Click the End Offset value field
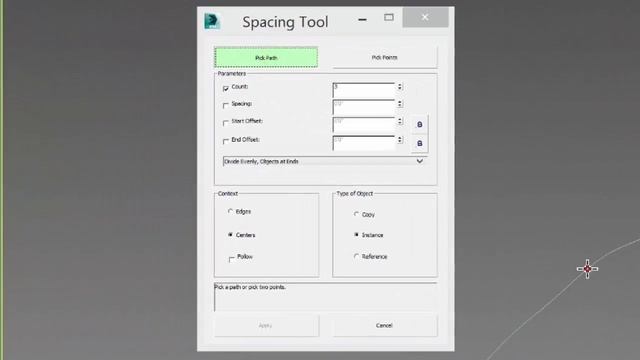 pos(364,143)
